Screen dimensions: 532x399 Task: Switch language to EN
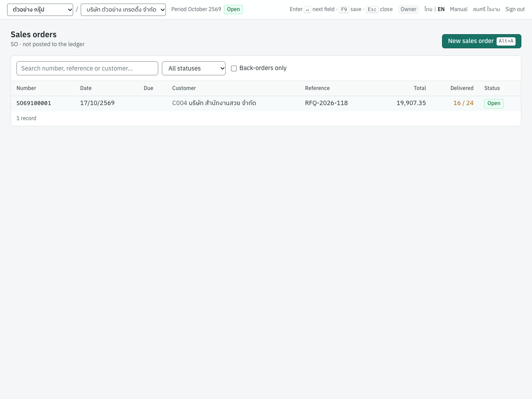tap(441, 9)
